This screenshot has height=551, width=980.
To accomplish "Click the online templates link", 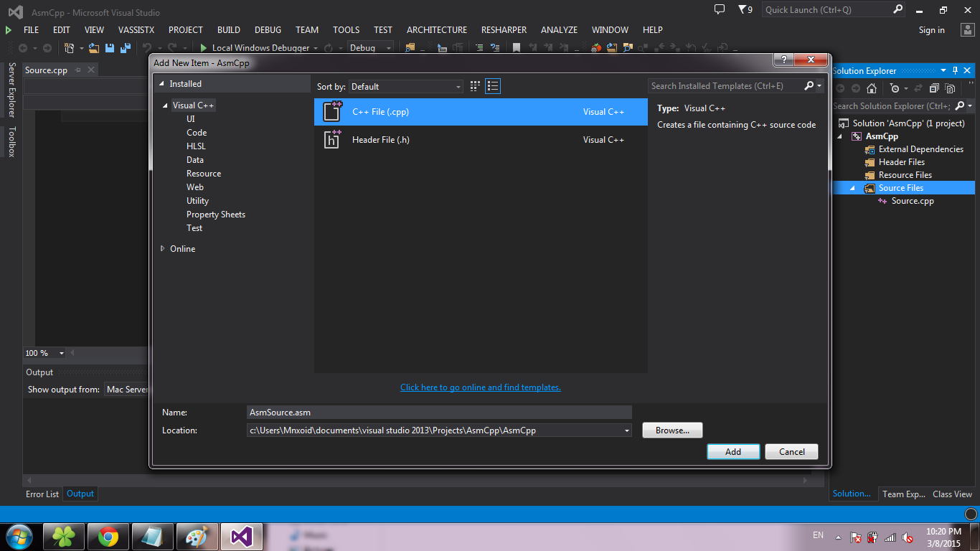I will pyautogui.click(x=481, y=387).
